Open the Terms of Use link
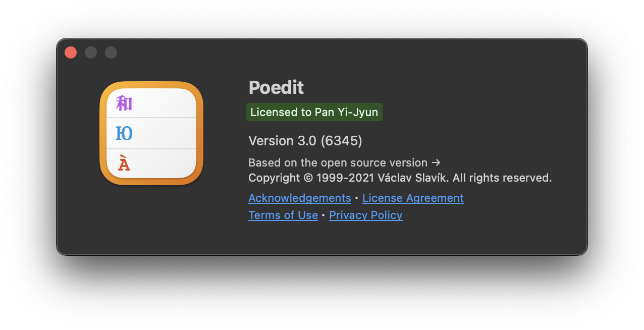Image resolution: width=644 pixels, height=330 pixels. [x=283, y=215]
